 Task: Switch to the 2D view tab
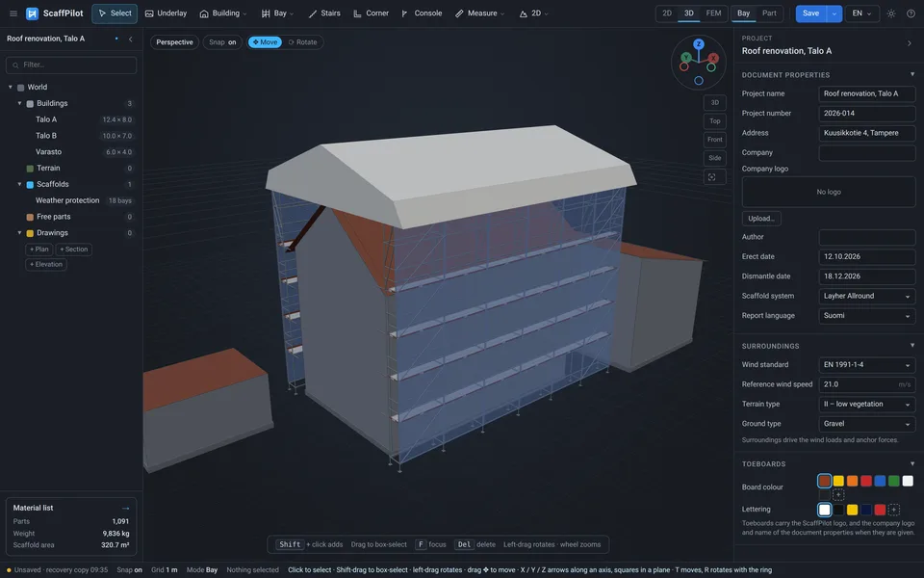point(667,13)
